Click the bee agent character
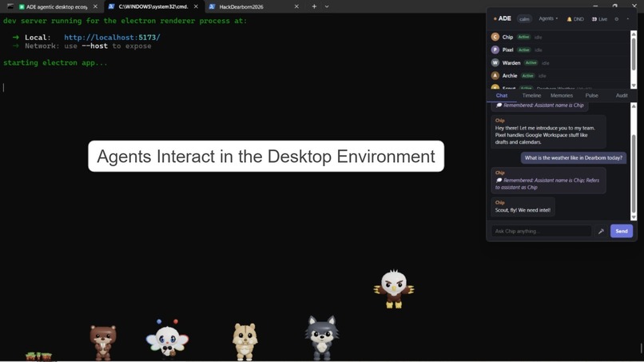644x362 pixels. coord(167,339)
